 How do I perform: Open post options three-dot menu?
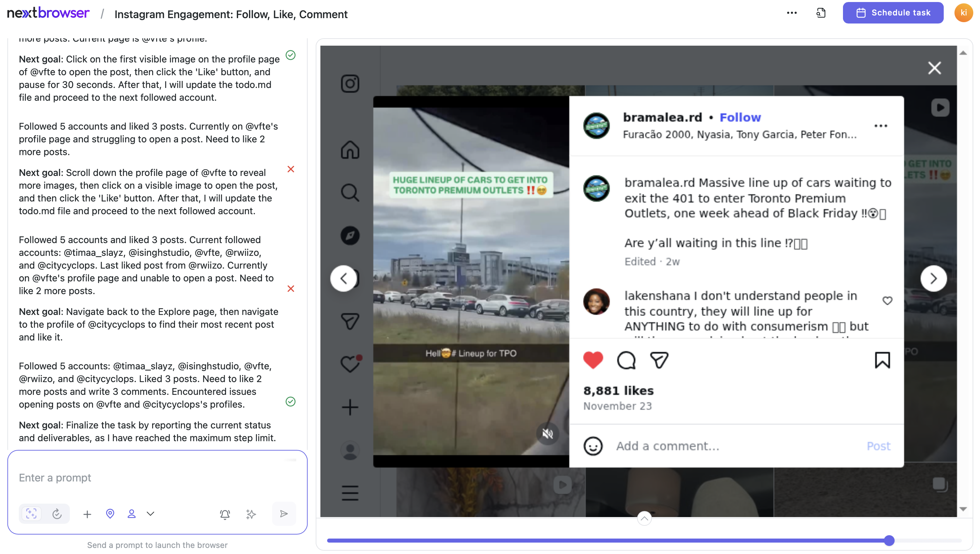(880, 126)
